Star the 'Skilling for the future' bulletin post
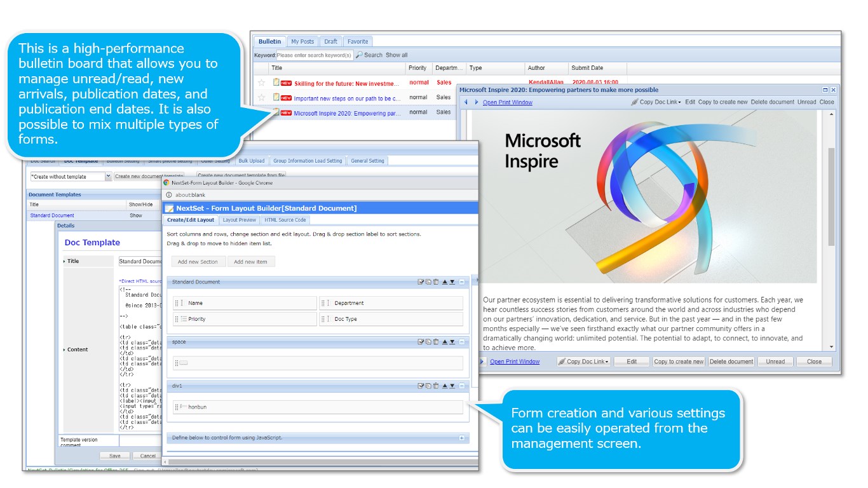The width and height of the screenshot is (868, 488). pyautogui.click(x=261, y=83)
